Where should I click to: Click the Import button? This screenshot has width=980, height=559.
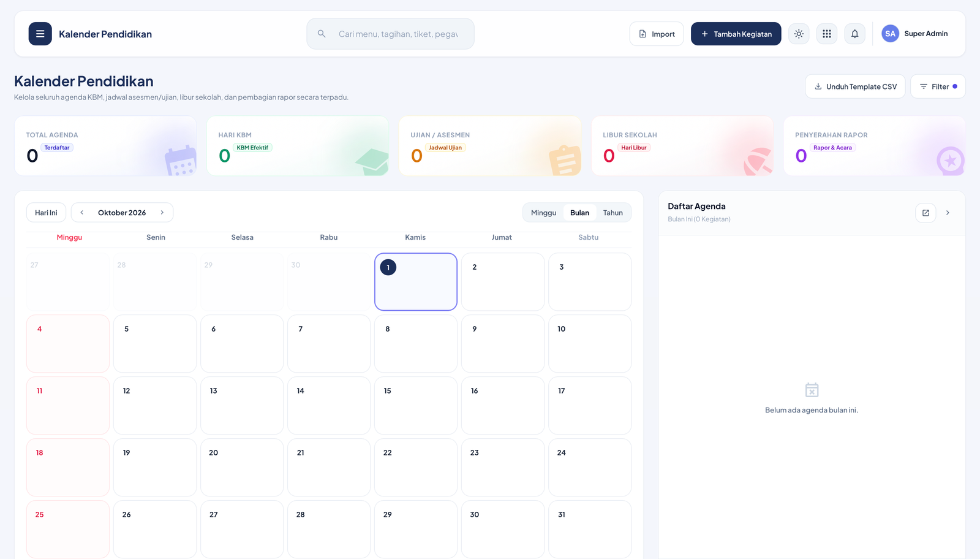[x=657, y=34]
